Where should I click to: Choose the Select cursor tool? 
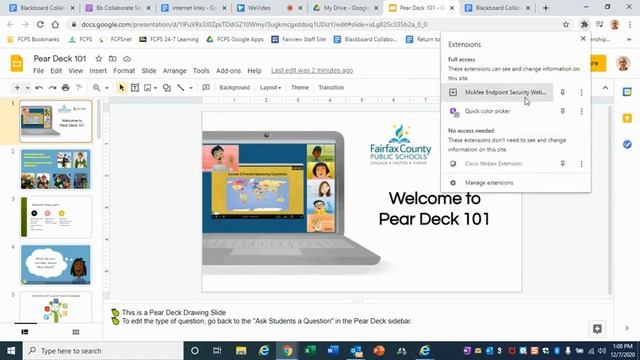point(121,88)
